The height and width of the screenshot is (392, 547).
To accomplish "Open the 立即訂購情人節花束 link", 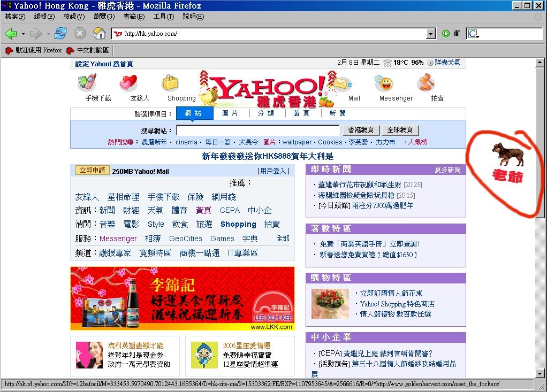I will click(x=391, y=294).
